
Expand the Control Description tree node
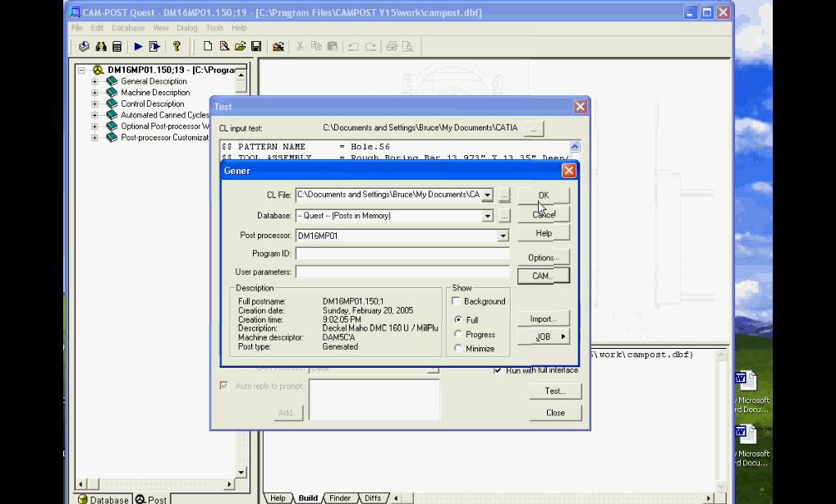[94, 104]
